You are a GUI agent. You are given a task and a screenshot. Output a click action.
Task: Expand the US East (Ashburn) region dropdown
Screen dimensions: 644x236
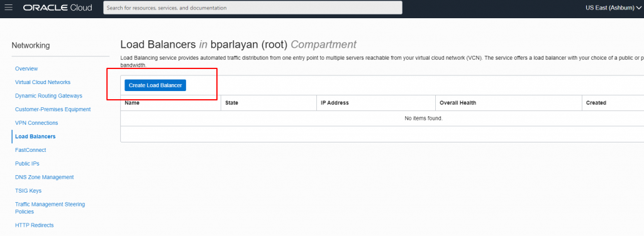(613, 8)
